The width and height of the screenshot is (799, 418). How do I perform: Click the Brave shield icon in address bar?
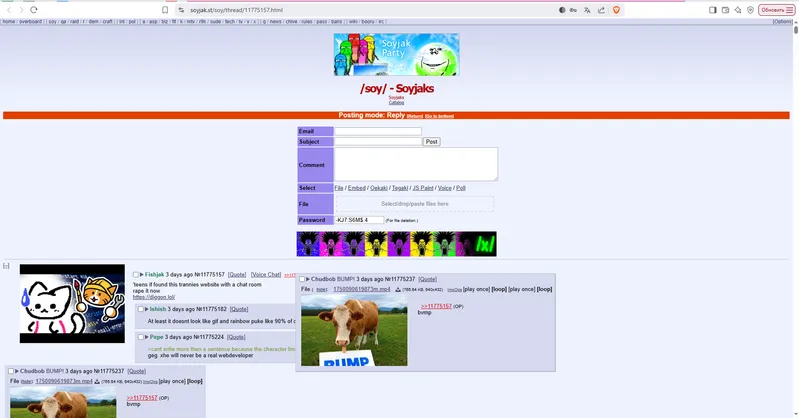615,9
